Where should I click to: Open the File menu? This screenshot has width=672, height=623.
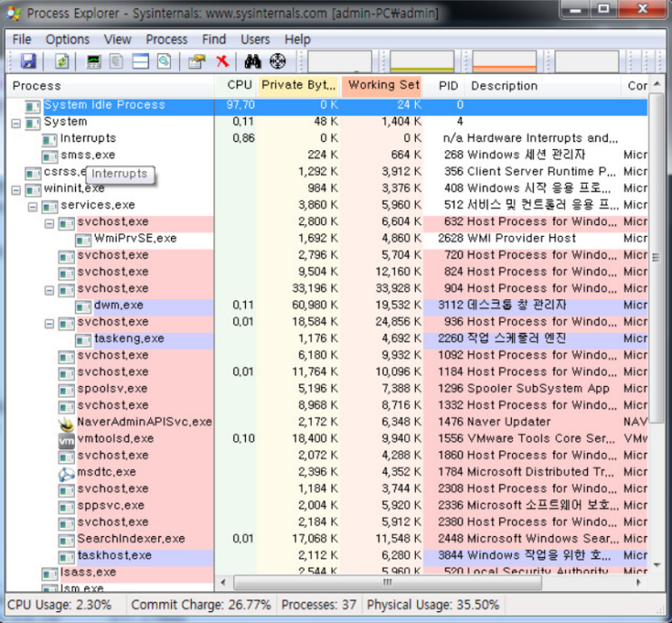[22, 40]
